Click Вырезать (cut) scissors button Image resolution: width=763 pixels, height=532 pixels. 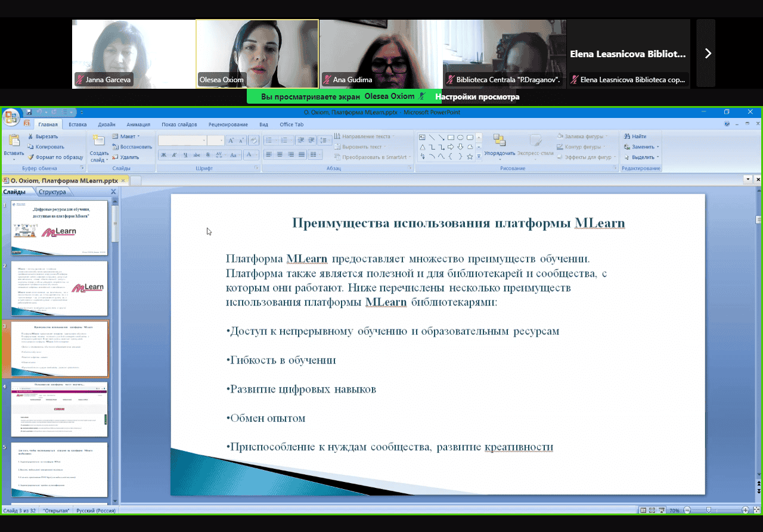tap(43, 136)
